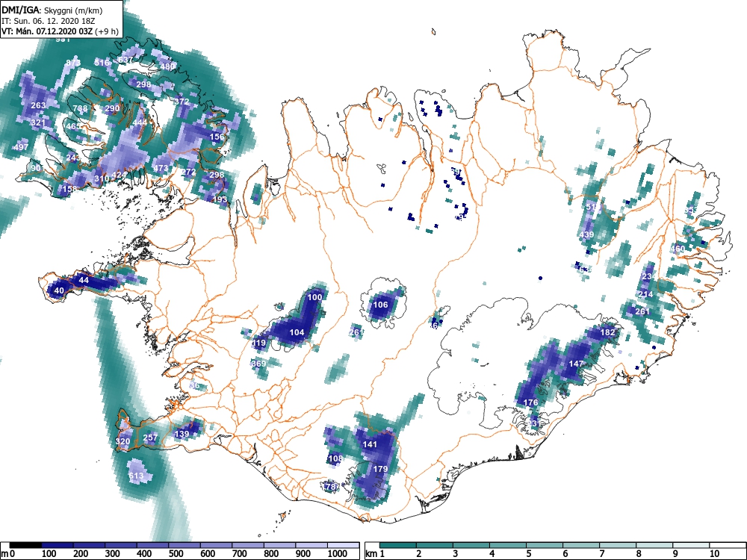The height and width of the screenshot is (560, 747).
Task: Click visibility value '108' in south Iceland
Action: coord(335,458)
